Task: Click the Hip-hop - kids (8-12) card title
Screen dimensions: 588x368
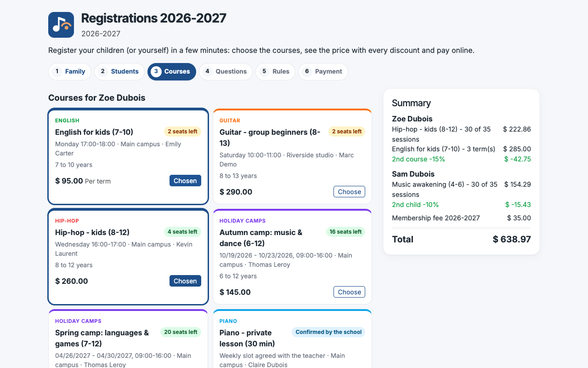Action: tap(92, 232)
